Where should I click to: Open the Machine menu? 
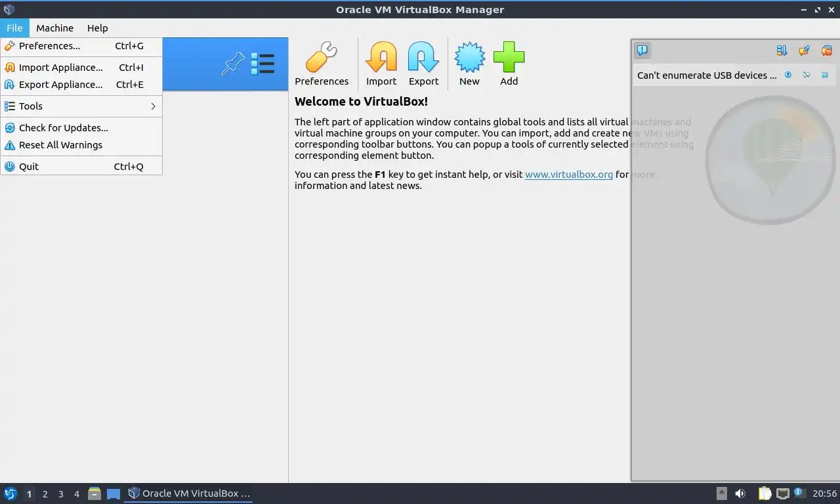coord(54,28)
